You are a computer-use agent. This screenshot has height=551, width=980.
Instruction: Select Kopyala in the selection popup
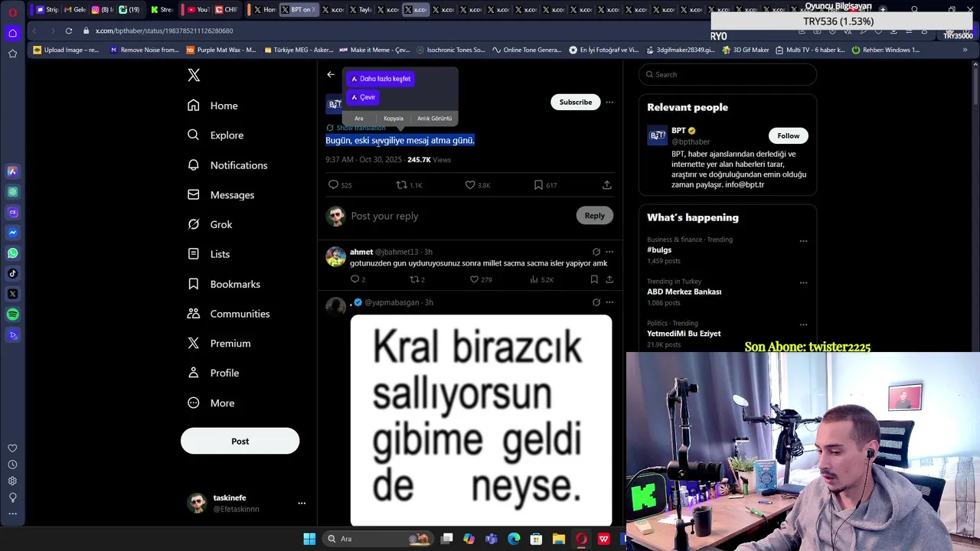click(x=394, y=119)
